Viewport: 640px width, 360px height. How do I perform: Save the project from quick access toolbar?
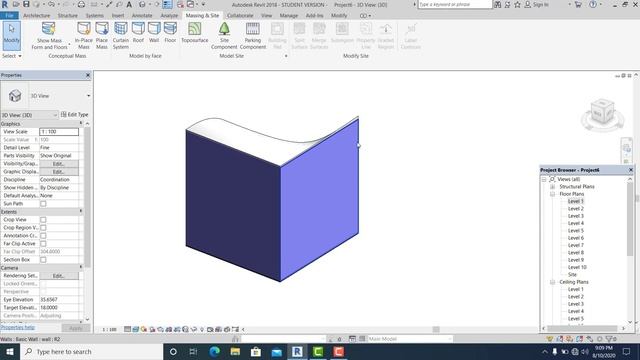pos(26,4)
